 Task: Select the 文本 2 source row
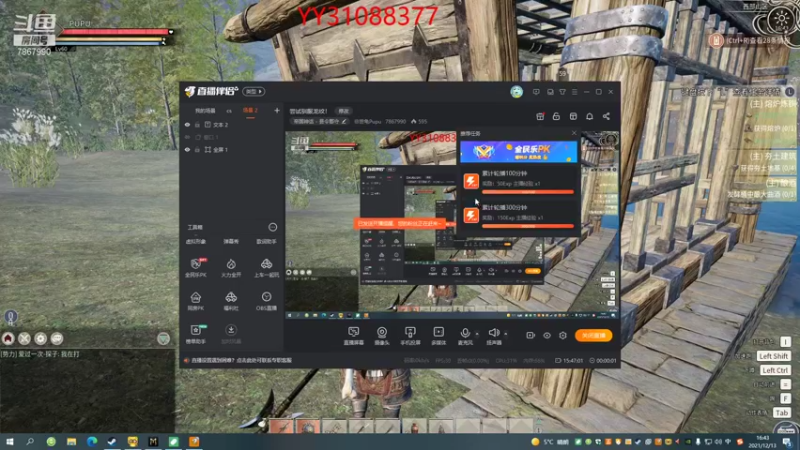click(232, 124)
